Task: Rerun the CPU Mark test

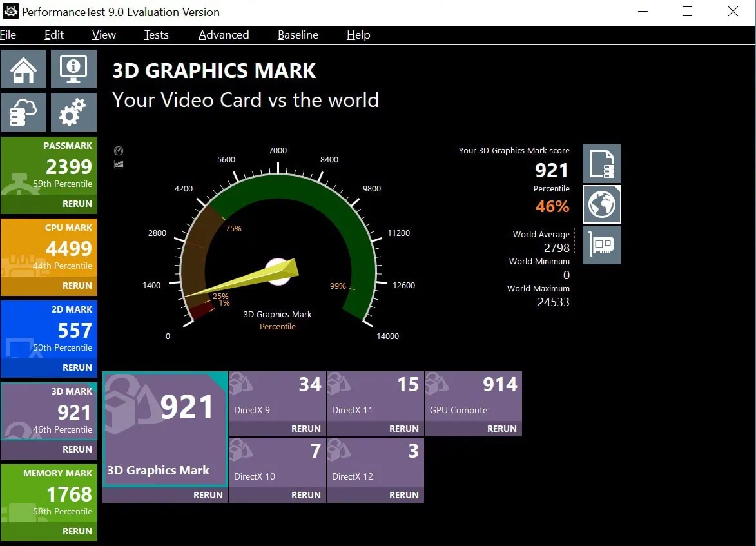Action: [77, 286]
